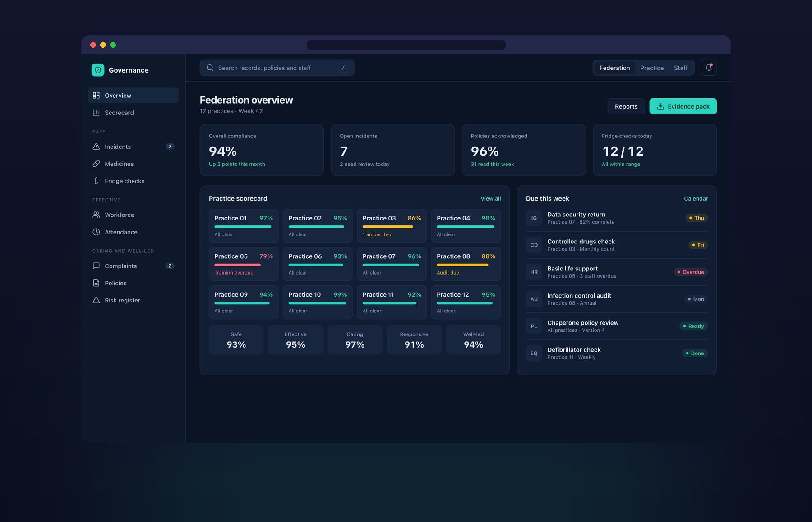Open the Calendar link in Due this week
The height and width of the screenshot is (522, 812).
point(696,199)
